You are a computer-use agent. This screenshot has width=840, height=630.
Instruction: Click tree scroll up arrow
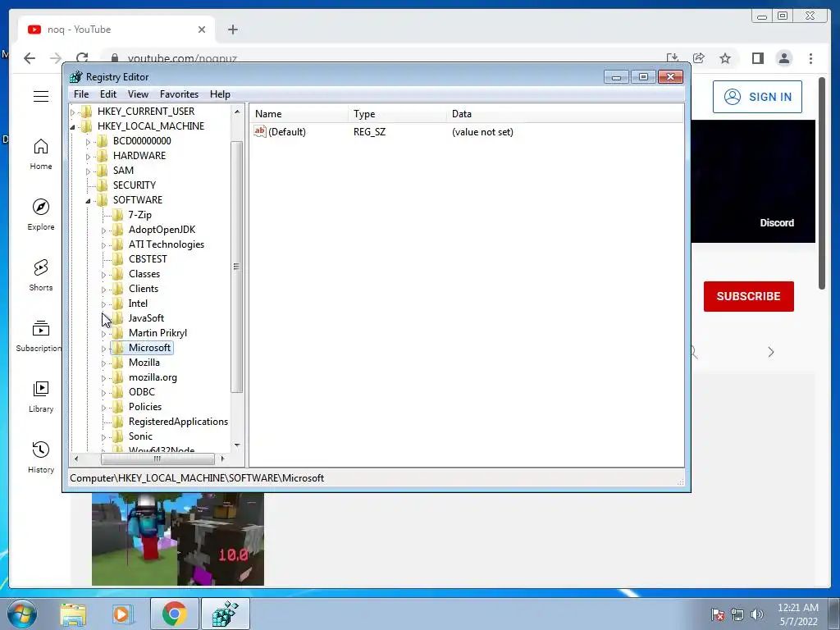(x=237, y=112)
